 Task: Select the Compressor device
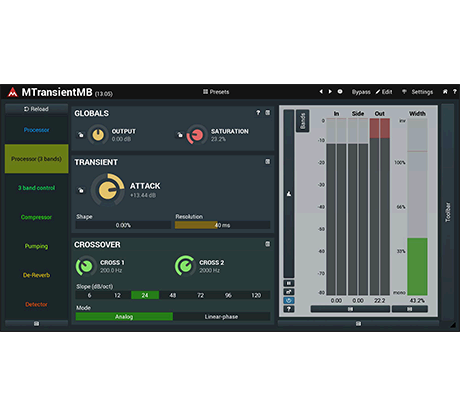[x=36, y=217]
